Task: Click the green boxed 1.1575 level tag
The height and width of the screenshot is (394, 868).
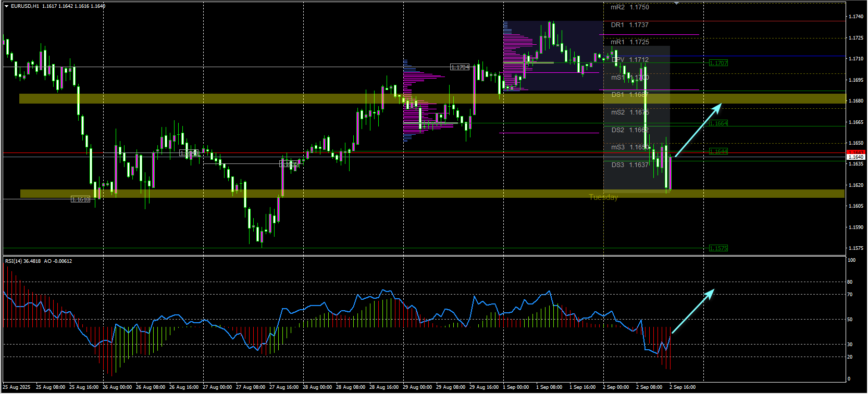Action: pos(718,248)
